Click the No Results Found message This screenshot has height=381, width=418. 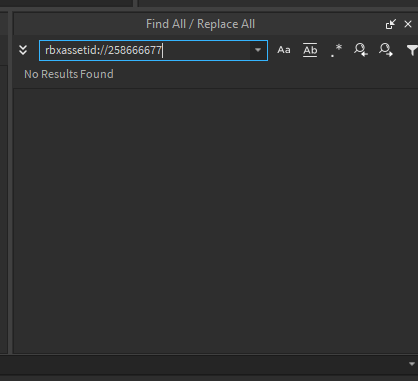click(69, 74)
